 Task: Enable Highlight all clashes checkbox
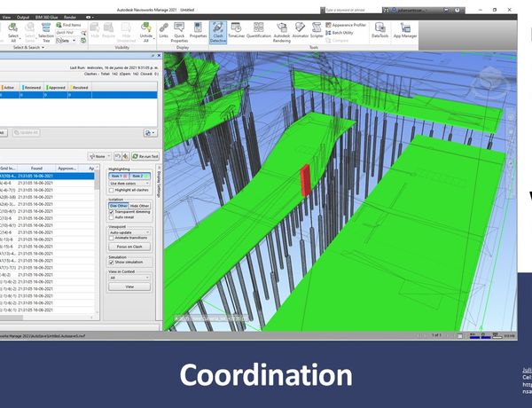[x=110, y=191]
